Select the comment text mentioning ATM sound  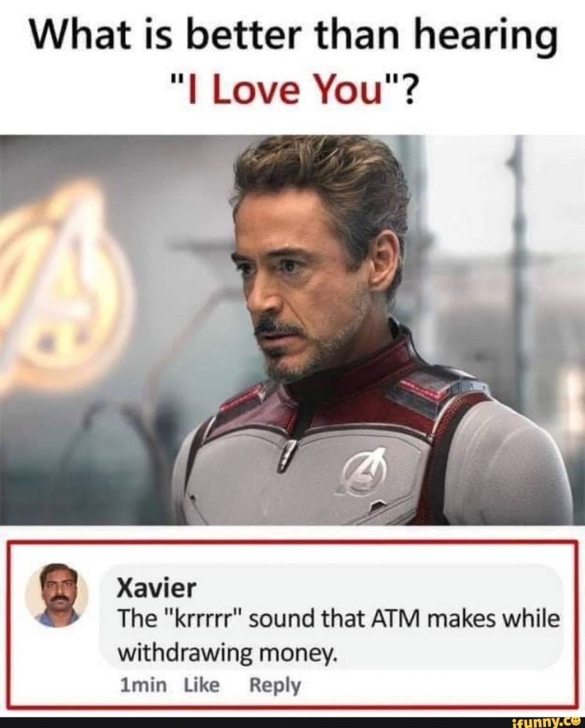[339, 636]
